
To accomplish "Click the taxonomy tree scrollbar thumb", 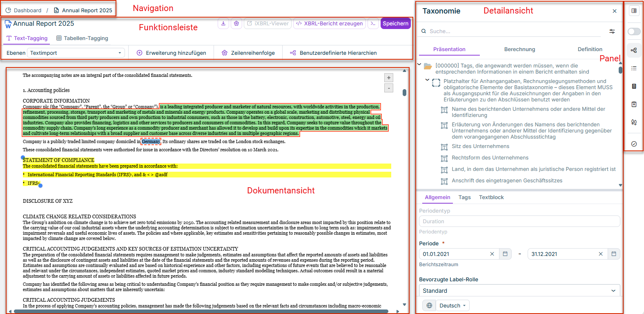I will 620,70.
